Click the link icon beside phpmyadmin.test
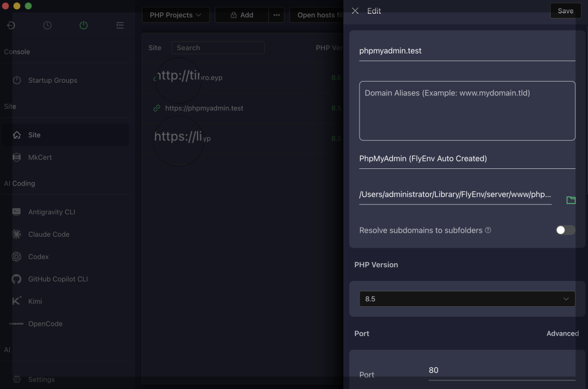This screenshot has width=588, height=389. coord(157,109)
